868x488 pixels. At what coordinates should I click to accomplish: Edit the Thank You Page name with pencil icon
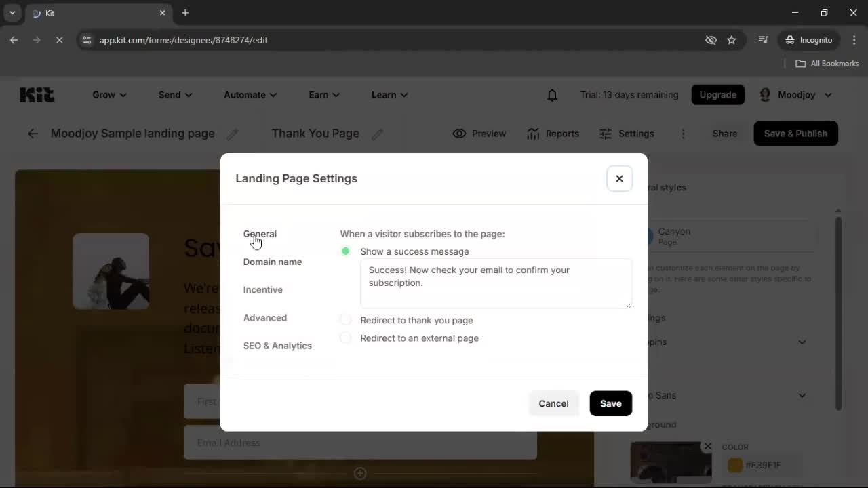[378, 134]
